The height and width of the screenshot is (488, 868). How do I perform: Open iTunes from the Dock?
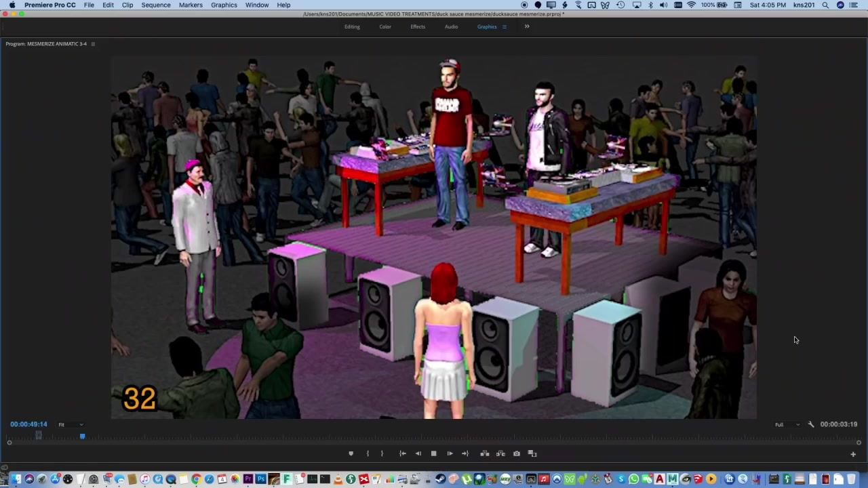tap(145, 480)
